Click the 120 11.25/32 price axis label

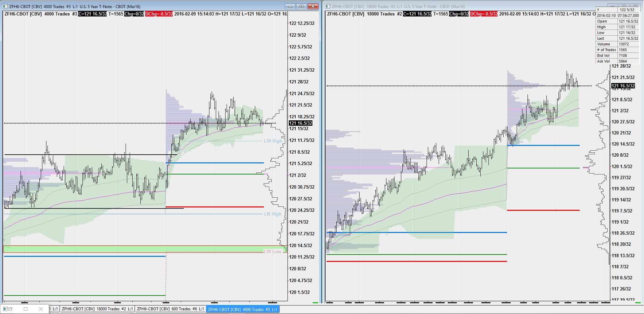302,257
